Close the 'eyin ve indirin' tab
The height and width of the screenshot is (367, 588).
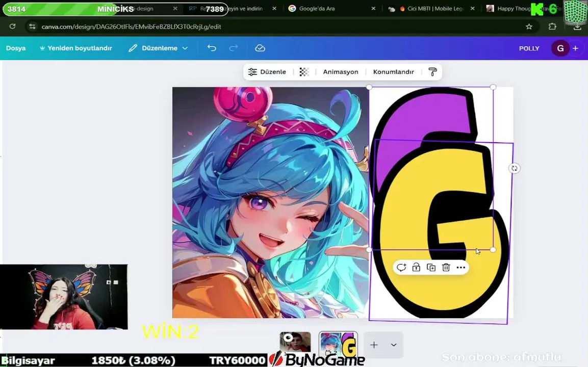coord(274,8)
